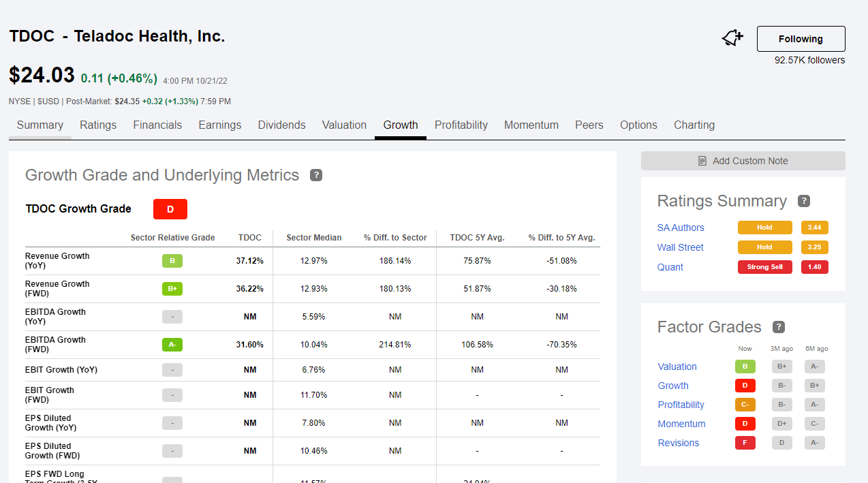
Task: Open the Wall Street ratings link
Action: coord(680,247)
